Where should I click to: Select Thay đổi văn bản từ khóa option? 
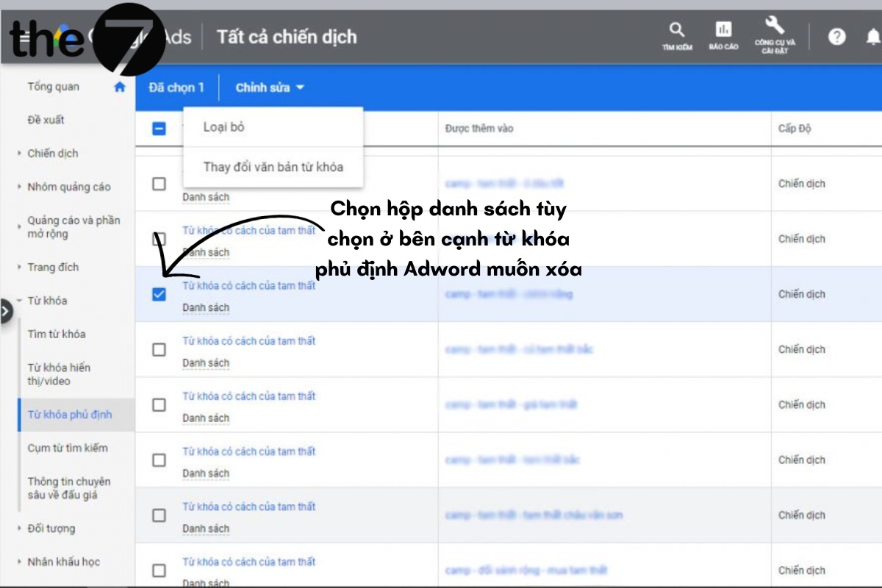click(x=273, y=167)
